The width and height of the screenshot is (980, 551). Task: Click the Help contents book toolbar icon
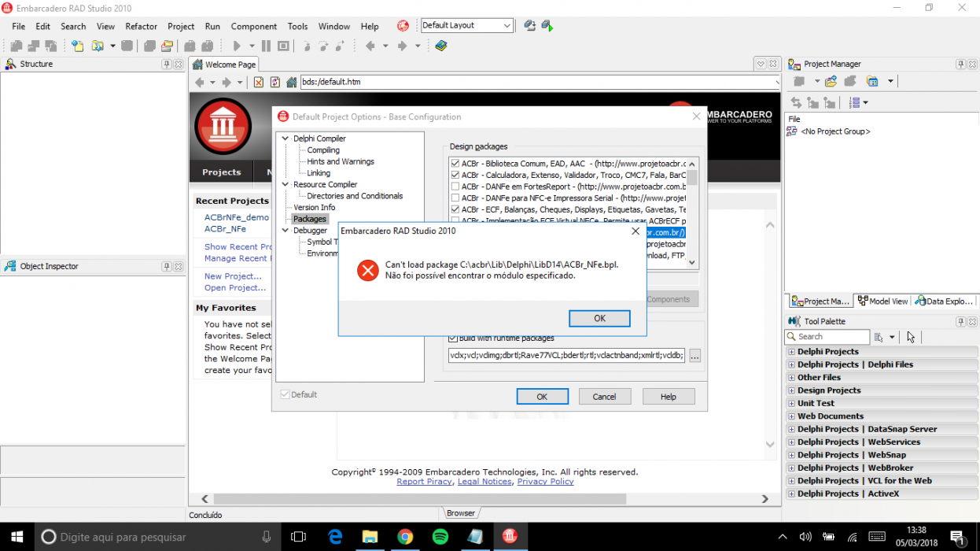[441, 46]
